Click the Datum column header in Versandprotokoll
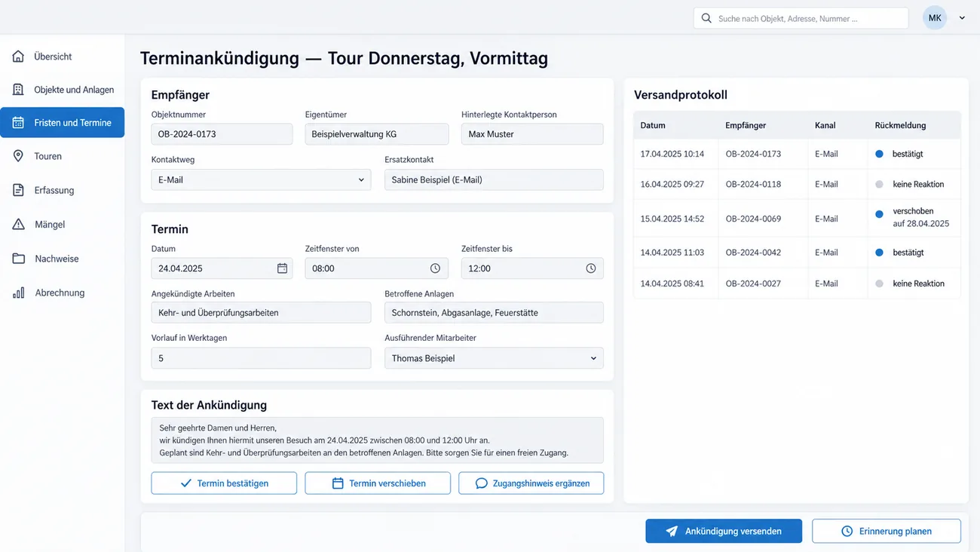 (653, 125)
